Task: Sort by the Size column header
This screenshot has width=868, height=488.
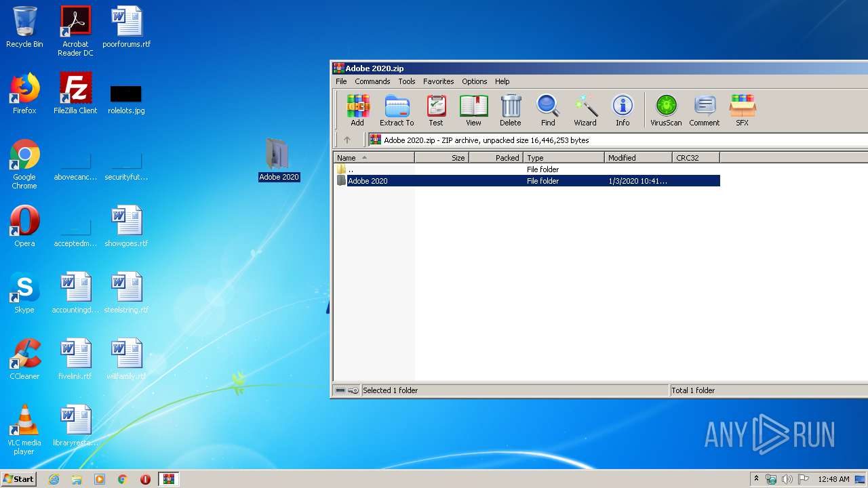Action: tap(441, 158)
